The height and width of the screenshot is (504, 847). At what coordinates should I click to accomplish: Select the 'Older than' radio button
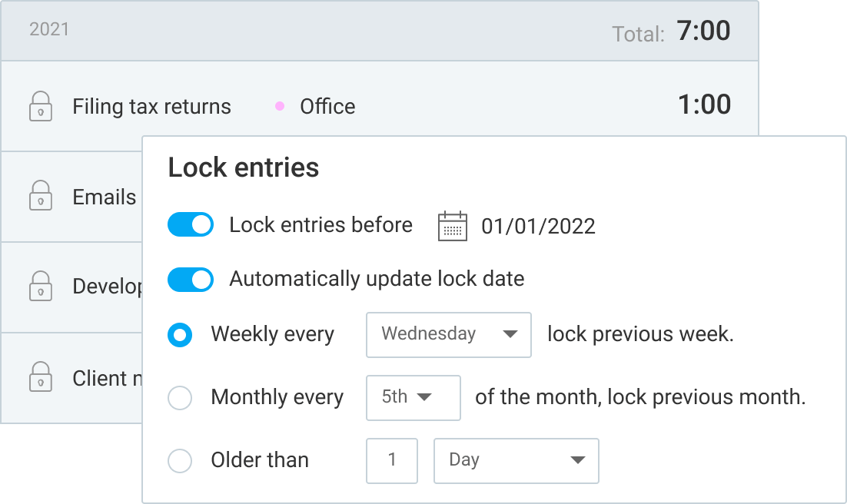(x=180, y=461)
